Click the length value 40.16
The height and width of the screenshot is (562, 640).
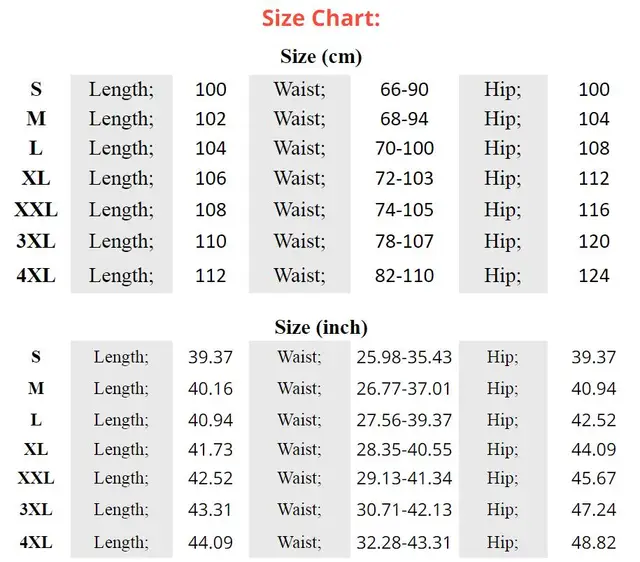coord(210,388)
